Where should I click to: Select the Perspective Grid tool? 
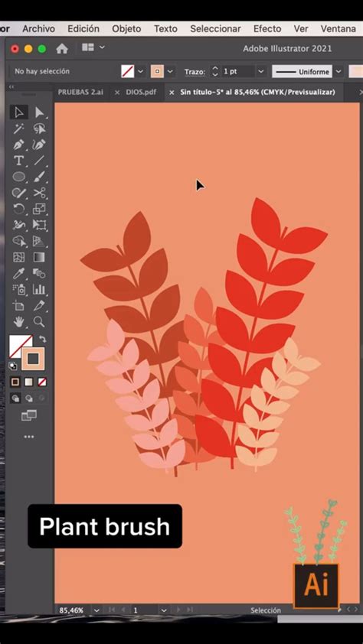[x=40, y=241]
